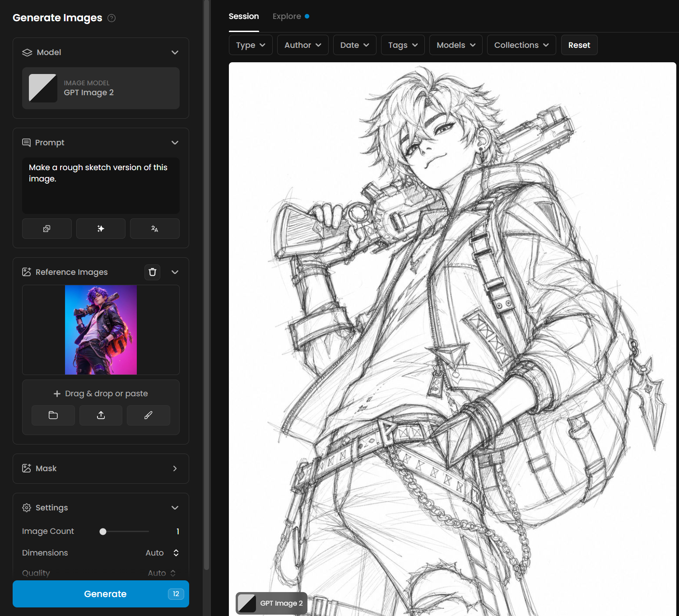Open the folder browse icon for references
Image resolution: width=679 pixels, height=616 pixels.
point(53,415)
